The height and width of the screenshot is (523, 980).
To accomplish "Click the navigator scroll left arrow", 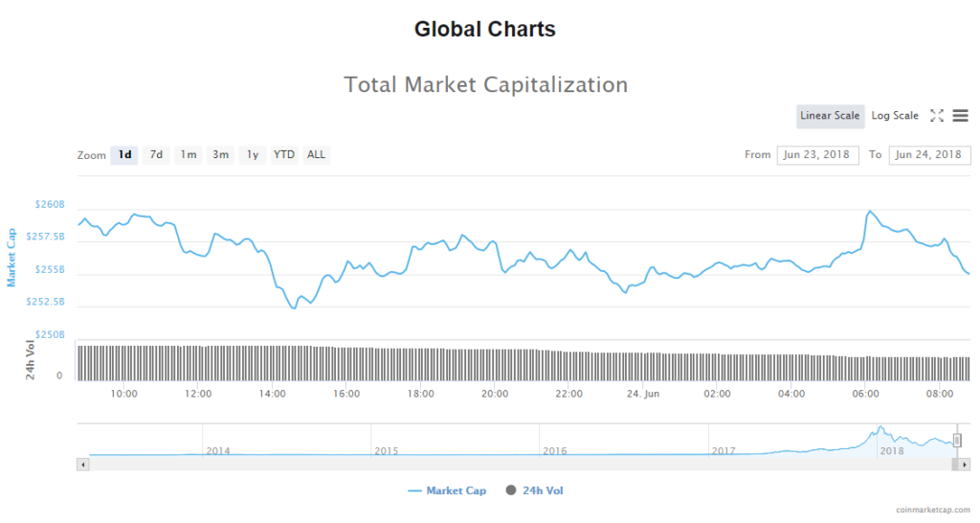I will click(83, 464).
